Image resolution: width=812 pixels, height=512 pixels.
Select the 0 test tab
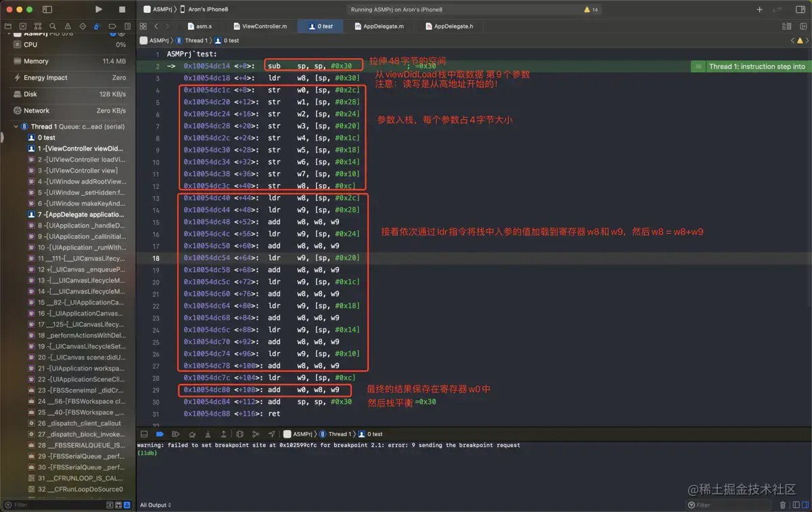[x=321, y=26]
